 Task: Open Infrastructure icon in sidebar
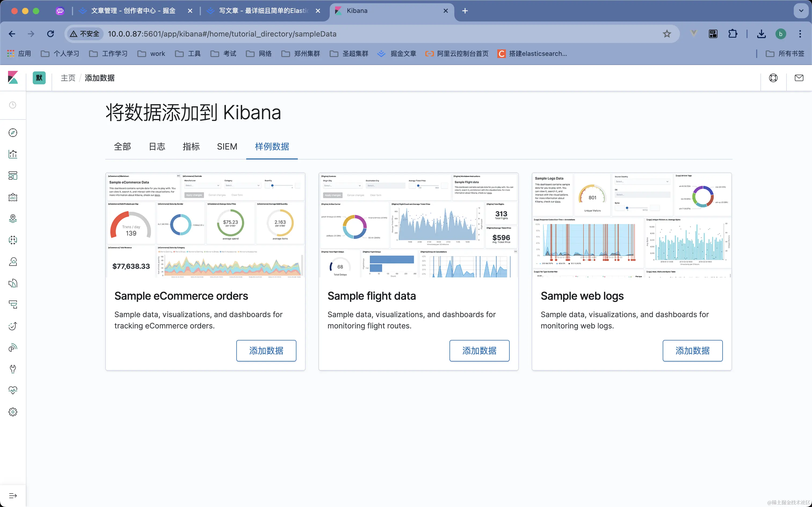pos(13,262)
